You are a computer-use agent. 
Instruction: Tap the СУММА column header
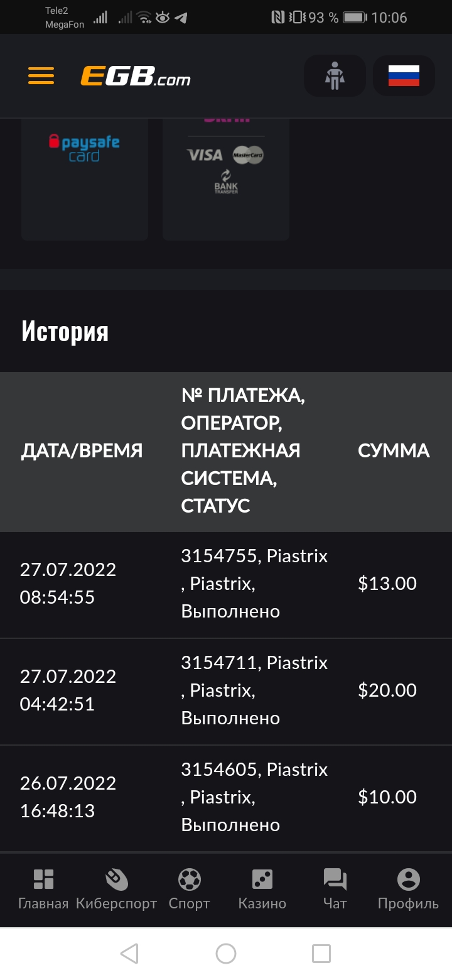[394, 451]
